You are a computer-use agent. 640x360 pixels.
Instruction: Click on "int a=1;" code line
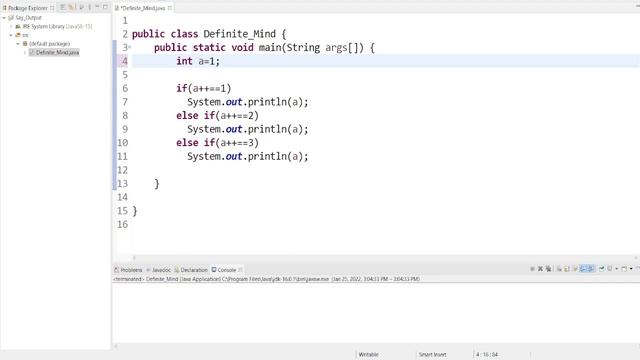point(198,61)
